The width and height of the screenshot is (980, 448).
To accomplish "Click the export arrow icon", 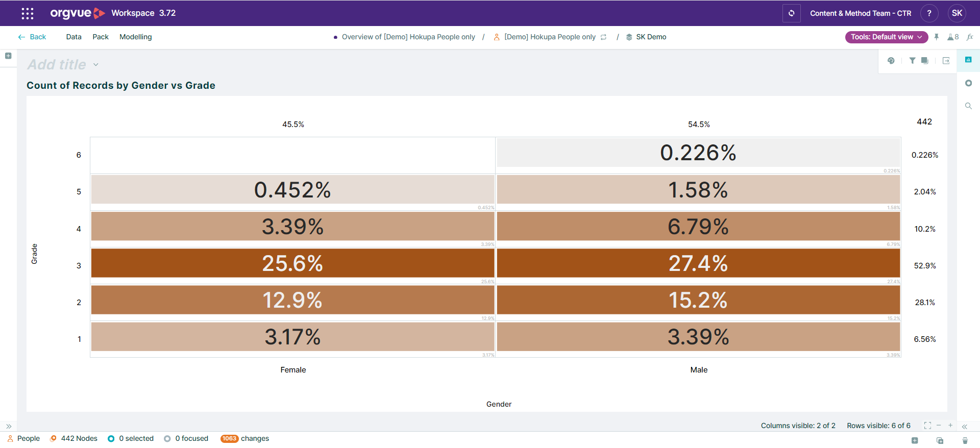I will pos(946,61).
